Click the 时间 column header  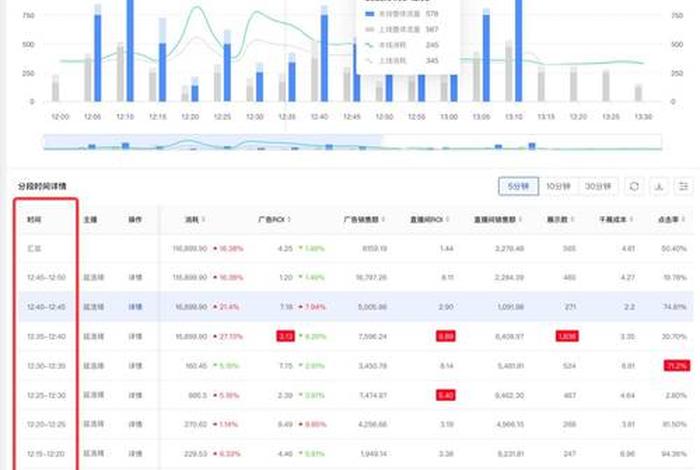[x=36, y=219]
